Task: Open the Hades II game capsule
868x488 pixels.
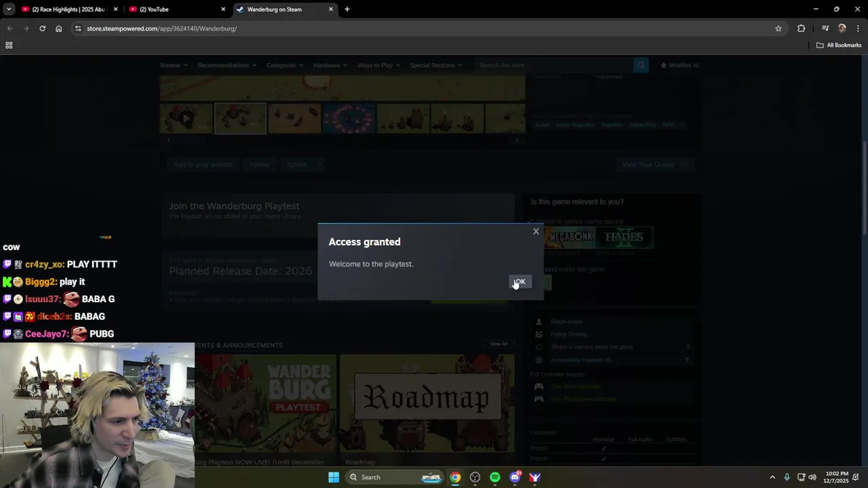Action: [624, 237]
